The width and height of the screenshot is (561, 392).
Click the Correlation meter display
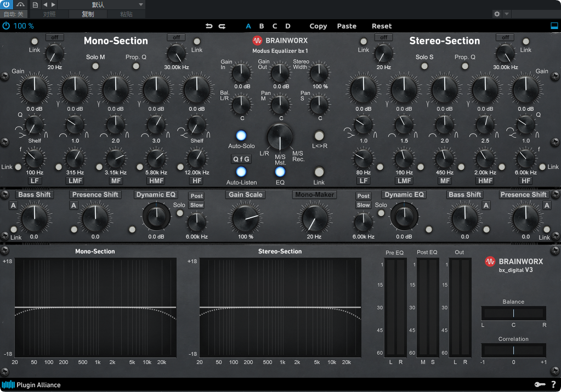pyautogui.click(x=513, y=350)
